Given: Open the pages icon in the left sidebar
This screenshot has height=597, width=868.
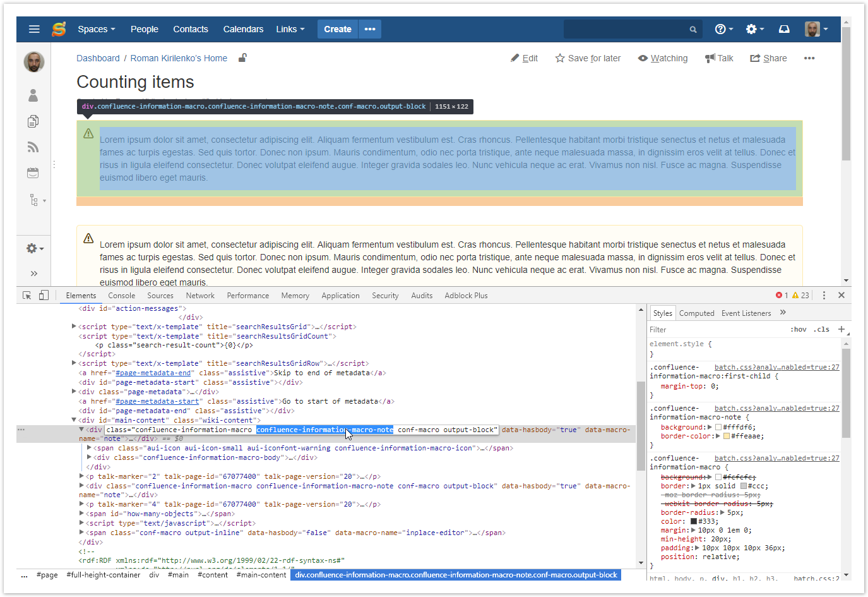Looking at the screenshot, I should 33,121.
